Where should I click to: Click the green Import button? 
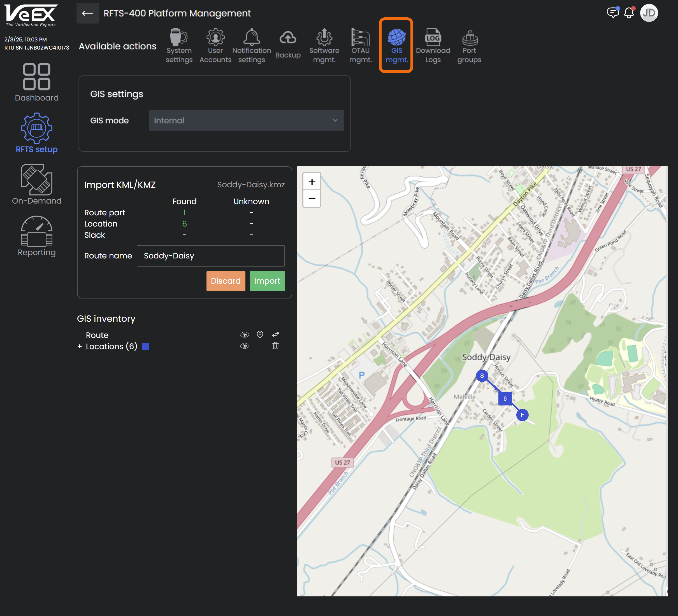(267, 281)
